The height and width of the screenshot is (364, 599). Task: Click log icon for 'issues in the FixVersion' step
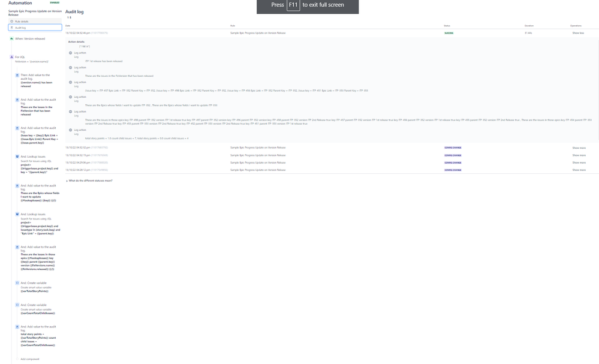17,100
